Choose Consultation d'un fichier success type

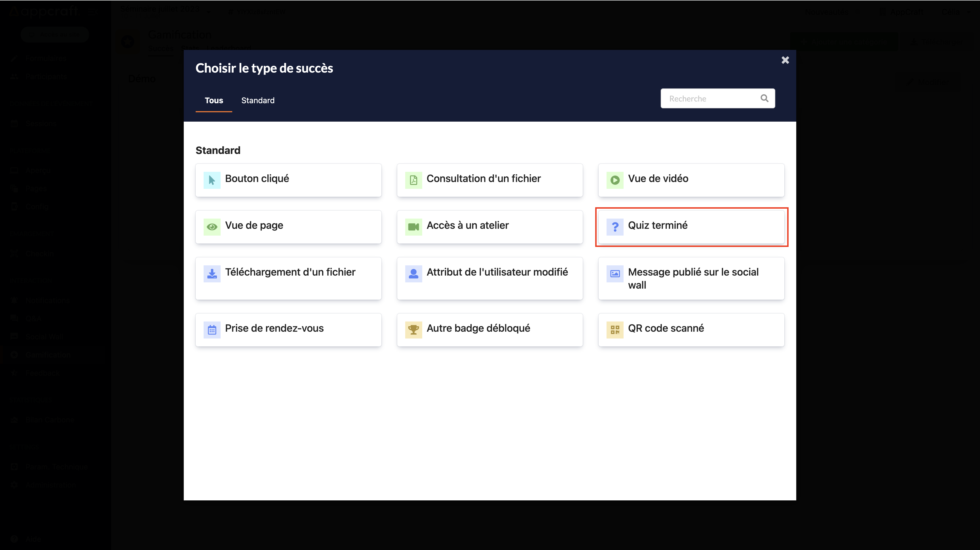click(490, 180)
